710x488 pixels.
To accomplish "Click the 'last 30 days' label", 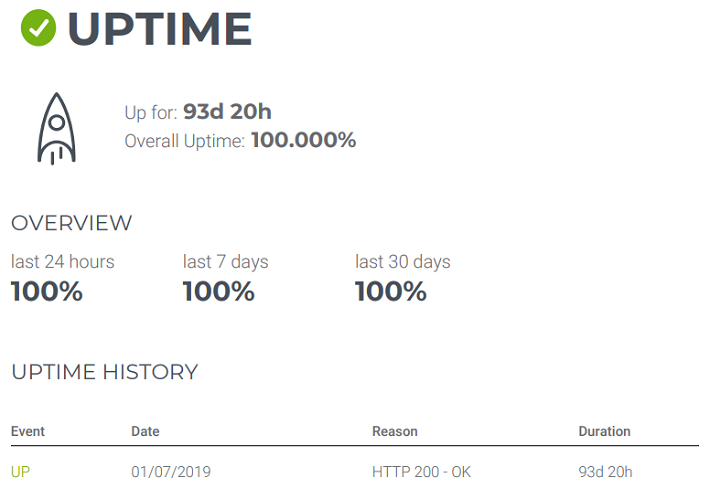I will 403,262.
